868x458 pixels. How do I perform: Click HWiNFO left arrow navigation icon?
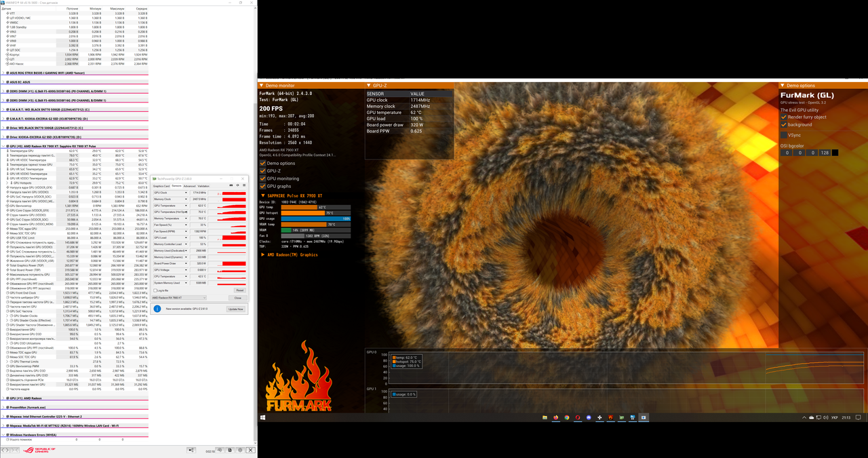(x=3, y=450)
